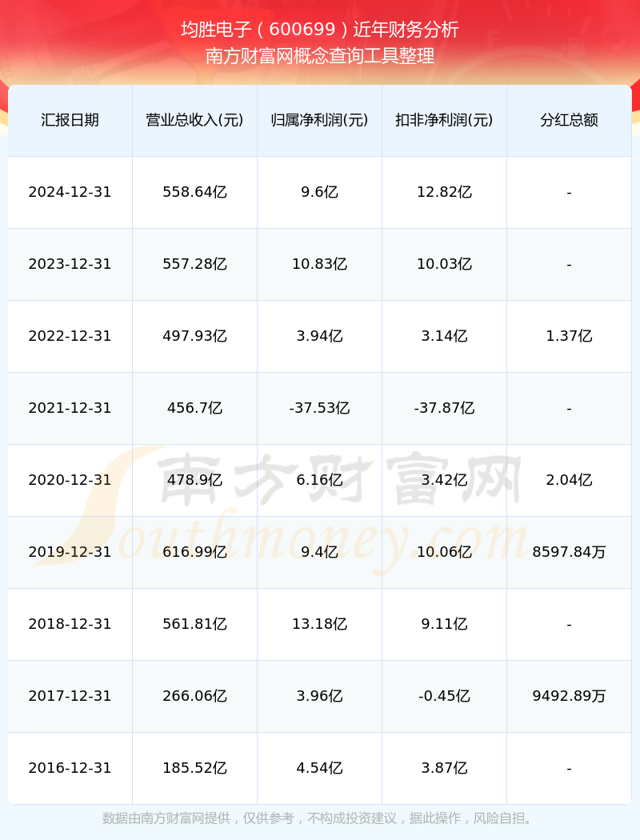Select the 2023-12-31 date cell

coord(70,264)
